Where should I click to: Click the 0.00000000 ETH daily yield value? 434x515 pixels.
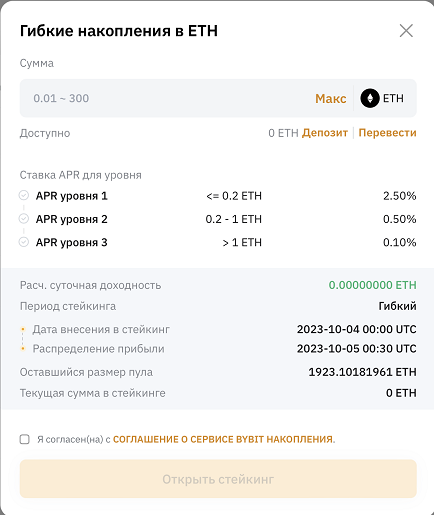[372, 285]
